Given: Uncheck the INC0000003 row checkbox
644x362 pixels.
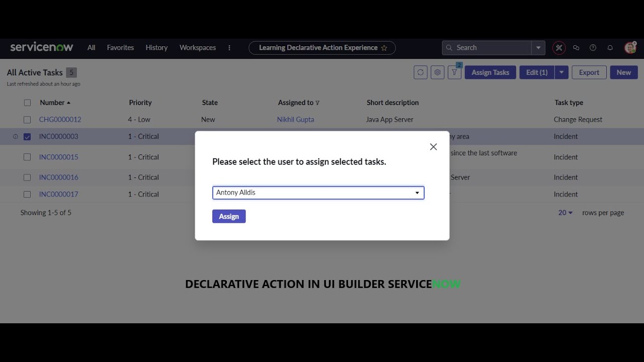Looking at the screenshot, I should click(x=27, y=137).
